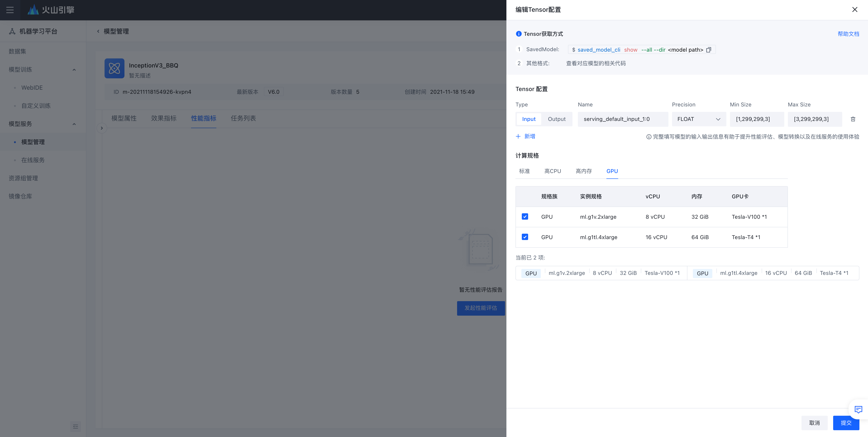Click the 规格族 column header
The height and width of the screenshot is (437, 868).
[549, 197]
